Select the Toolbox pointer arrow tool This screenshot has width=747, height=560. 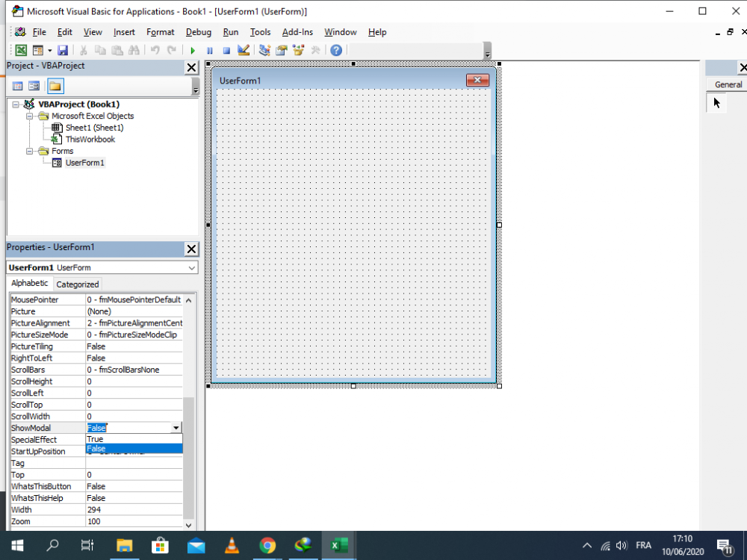pos(716,103)
